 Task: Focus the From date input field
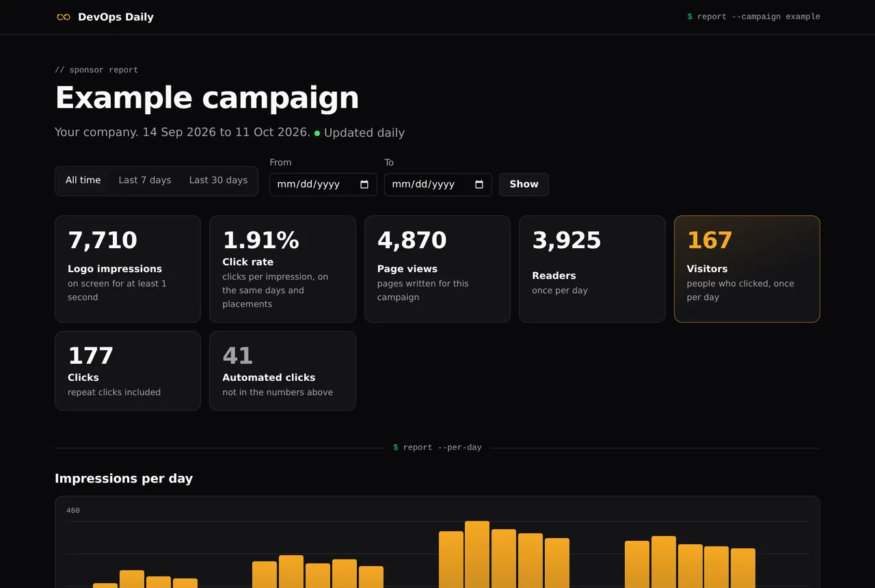click(x=323, y=185)
